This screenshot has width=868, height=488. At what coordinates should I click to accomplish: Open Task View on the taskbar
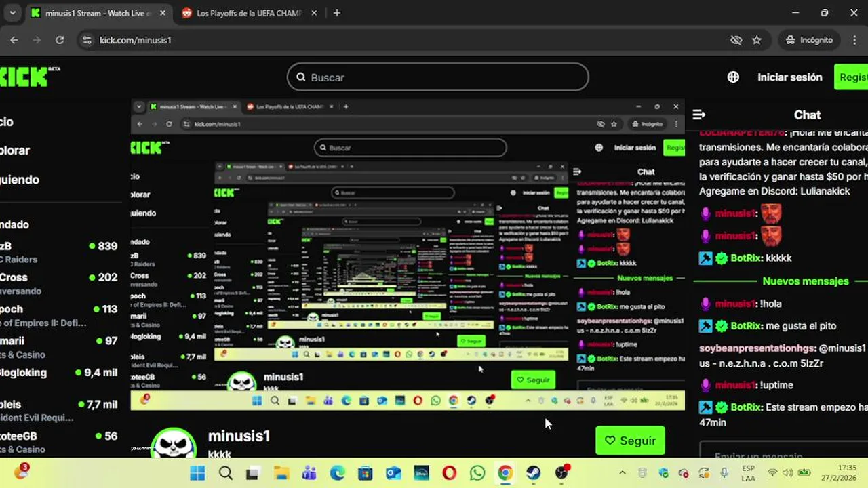(x=253, y=473)
